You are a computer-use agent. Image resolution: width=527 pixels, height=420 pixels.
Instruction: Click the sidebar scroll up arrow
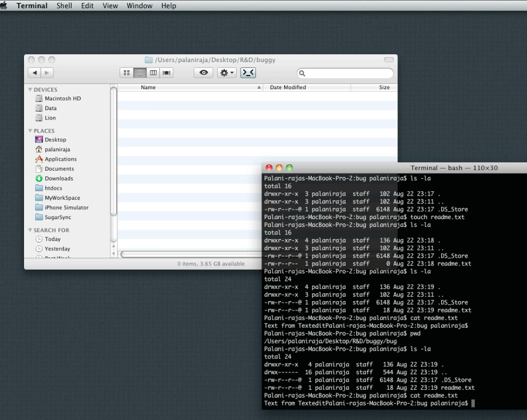tap(114, 246)
